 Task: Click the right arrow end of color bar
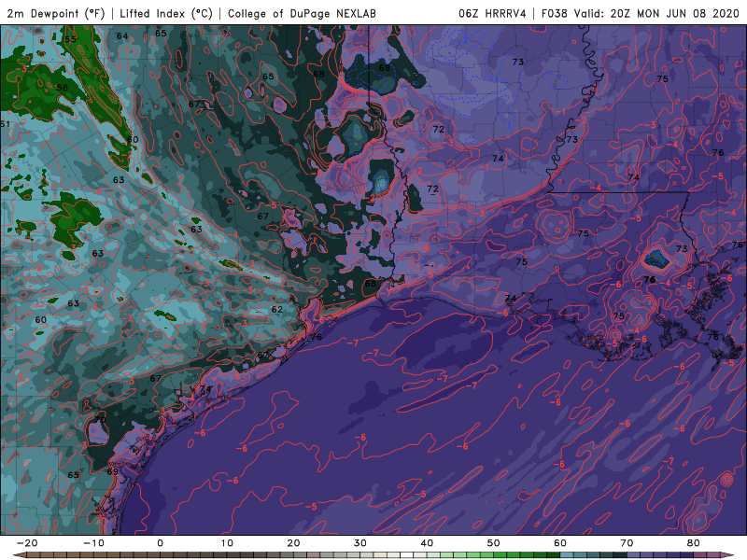[x=727, y=554]
